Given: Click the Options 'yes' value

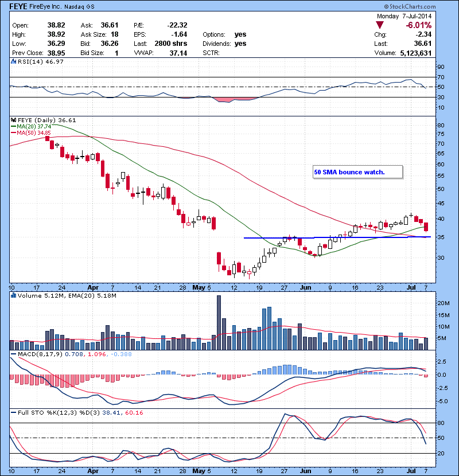Looking at the screenshot, I should pyautogui.click(x=240, y=34).
